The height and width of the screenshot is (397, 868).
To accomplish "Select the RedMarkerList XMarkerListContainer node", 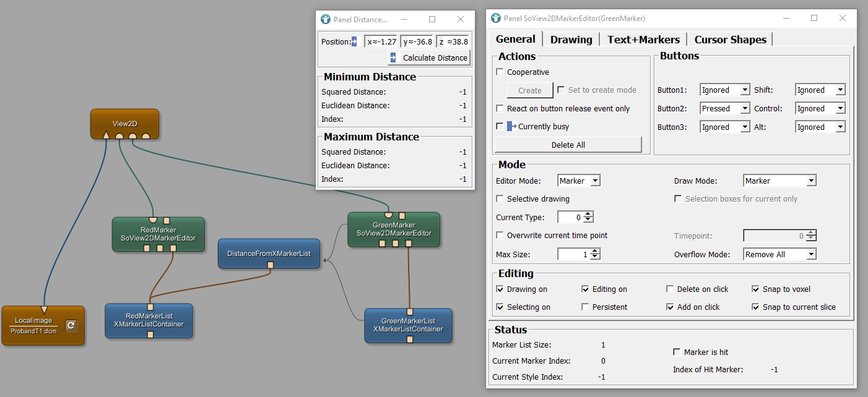I will (x=149, y=320).
